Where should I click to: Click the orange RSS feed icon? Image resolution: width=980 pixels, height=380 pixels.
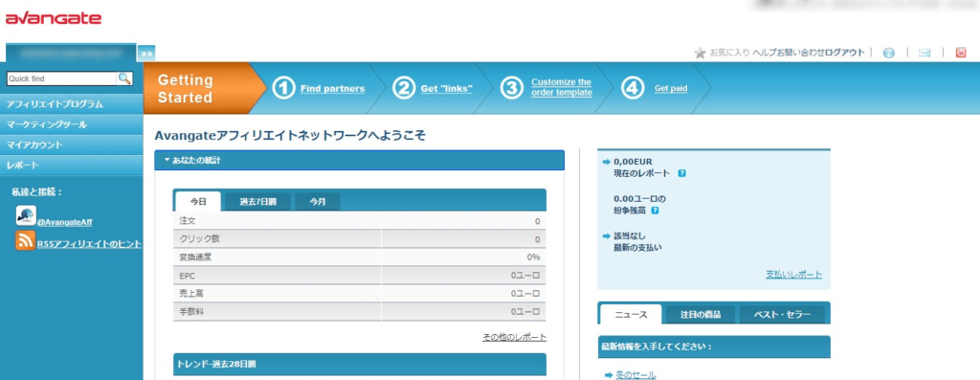tap(26, 240)
